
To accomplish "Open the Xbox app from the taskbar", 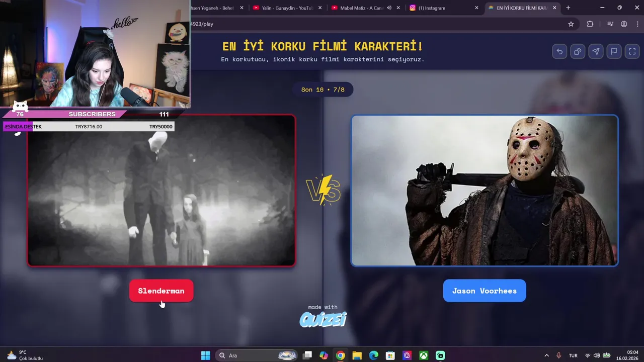I will coord(424,355).
